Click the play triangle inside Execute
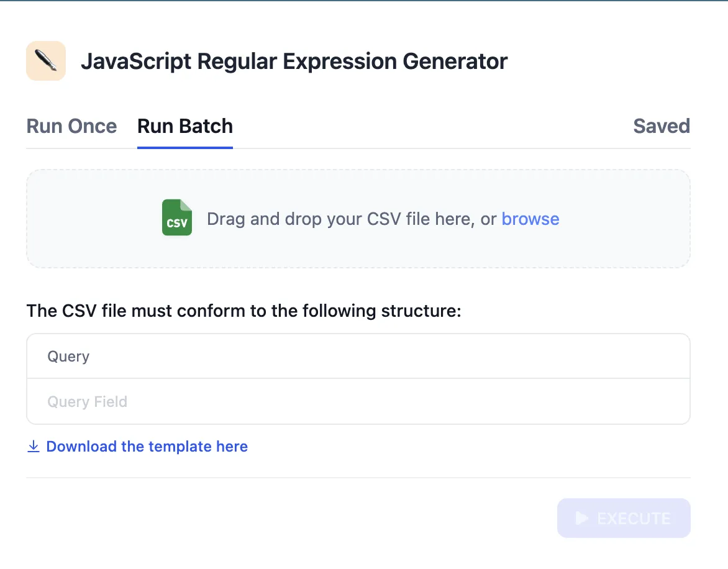Viewport: 728px width, 569px height. (x=581, y=518)
